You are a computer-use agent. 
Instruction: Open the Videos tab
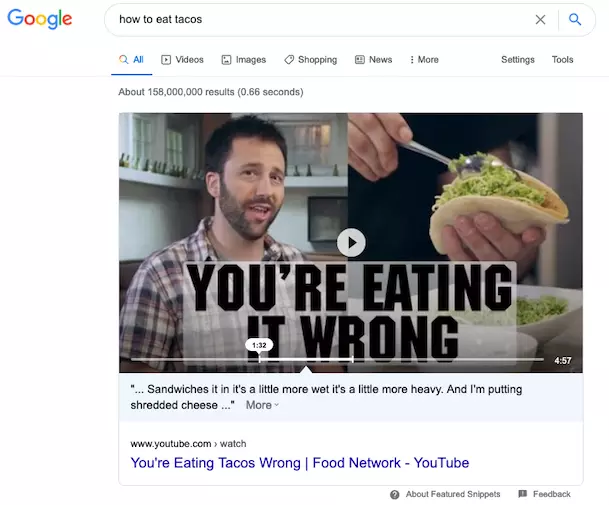click(182, 59)
